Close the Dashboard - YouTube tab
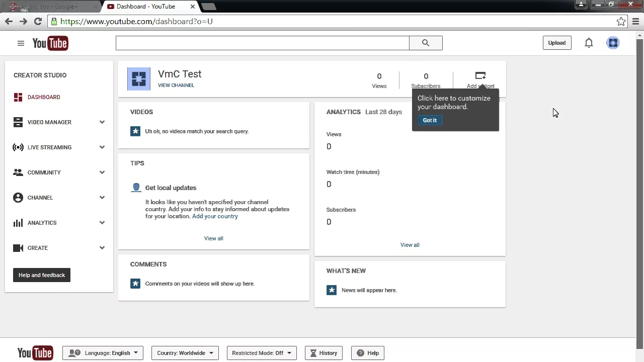Viewport: 644px width, 362px height. pyautogui.click(x=192, y=7)
